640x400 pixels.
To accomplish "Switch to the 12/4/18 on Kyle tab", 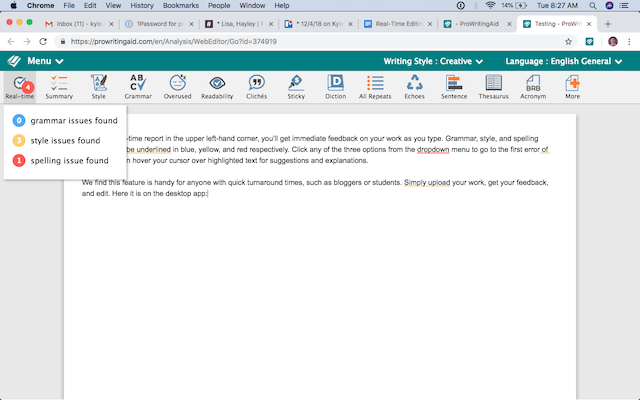I will click(x=319, y=24).
